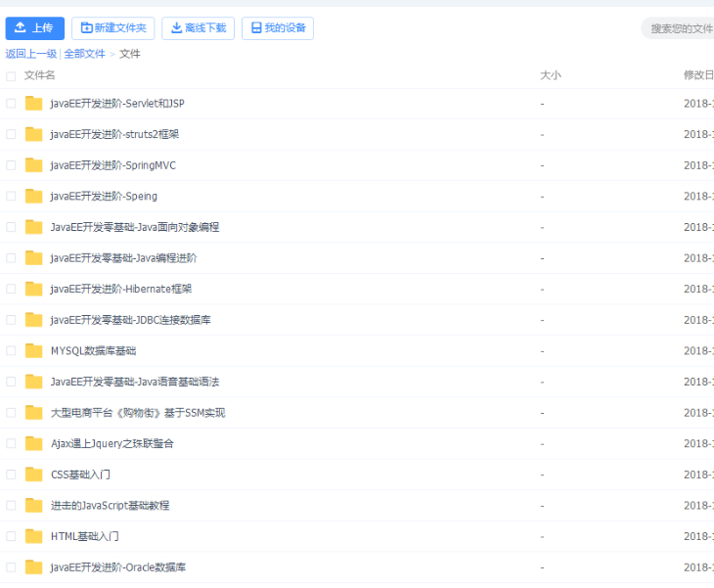Click the 上传 upload button
The image size is (714, 588).
click(34, 28)
